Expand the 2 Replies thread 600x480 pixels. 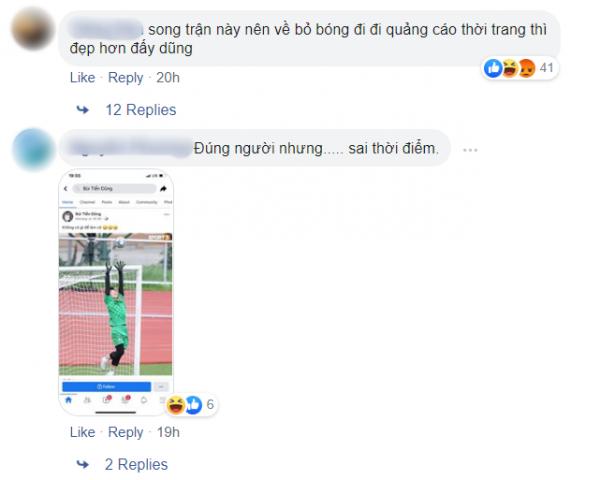point(136,465)
